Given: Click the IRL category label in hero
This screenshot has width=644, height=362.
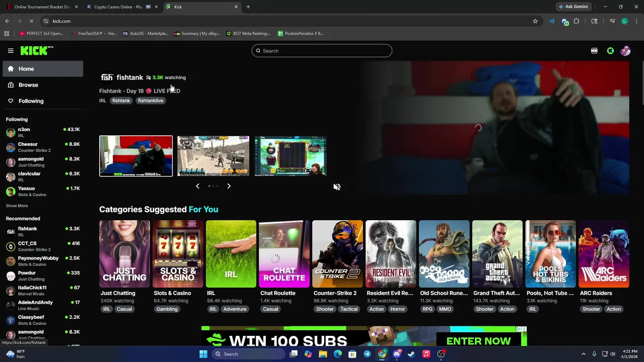Looking at the screenshot, I should 103,101.
